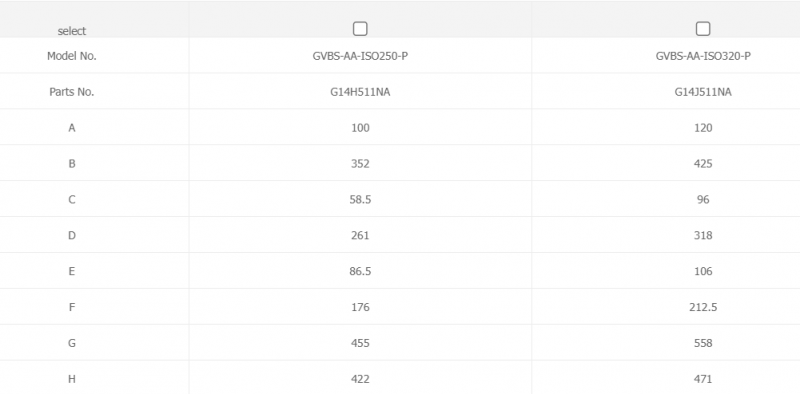Click the C dimension value 96
Viewport: 800px width, 394px height.
click(x=703, y=200)
